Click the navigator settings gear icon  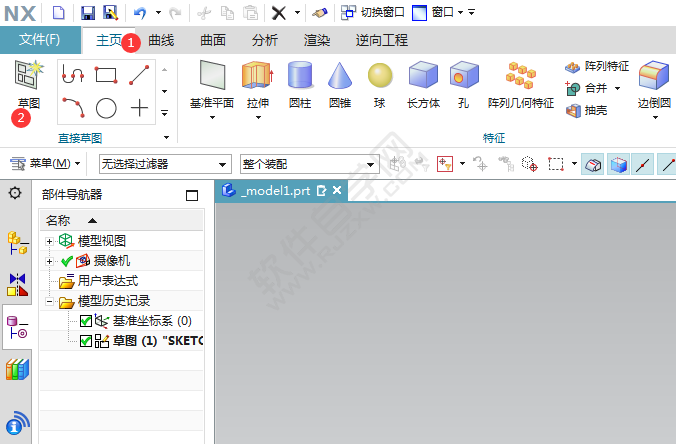coord(15,193)
